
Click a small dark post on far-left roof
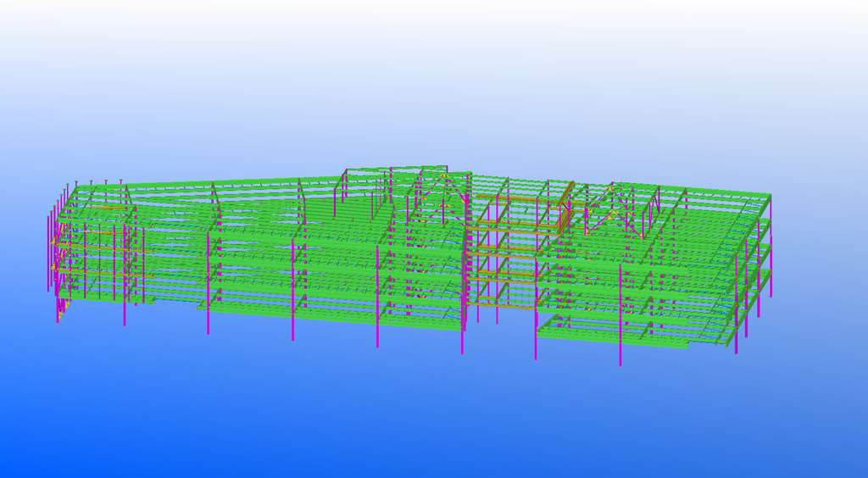click(x=92, y=184)
